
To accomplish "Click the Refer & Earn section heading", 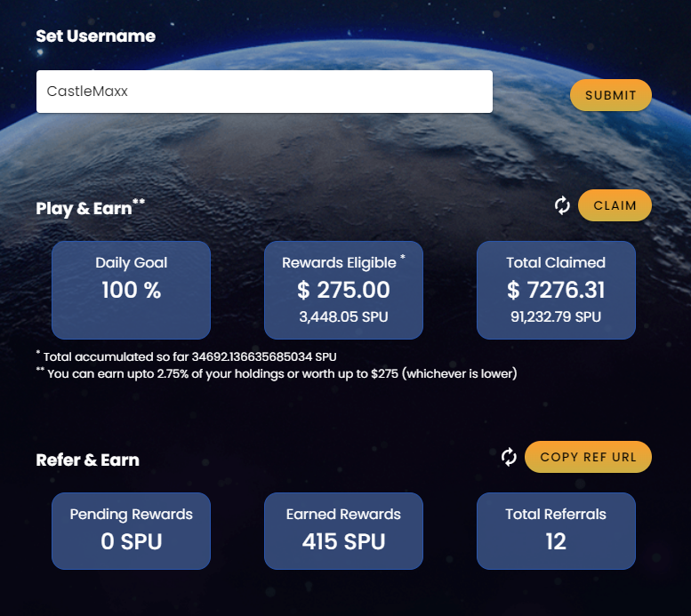I will [88, 460].
